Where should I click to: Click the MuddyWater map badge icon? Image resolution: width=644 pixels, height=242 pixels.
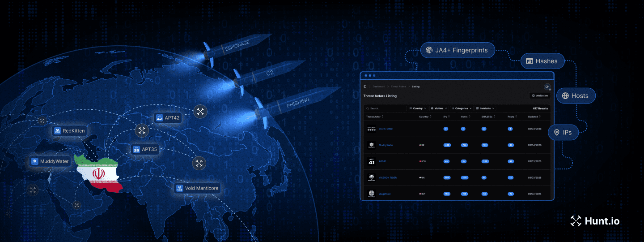pos(34,161)
